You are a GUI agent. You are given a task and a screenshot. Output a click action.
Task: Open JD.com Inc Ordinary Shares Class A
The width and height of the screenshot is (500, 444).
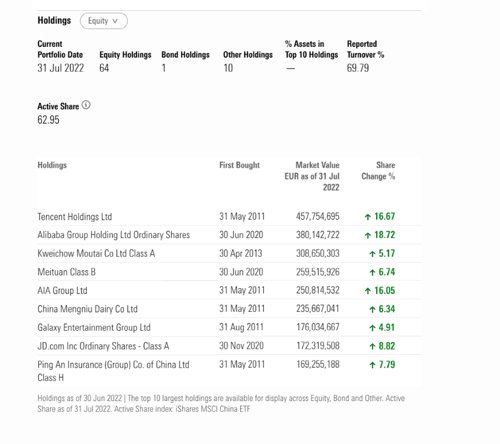point(103,346)
